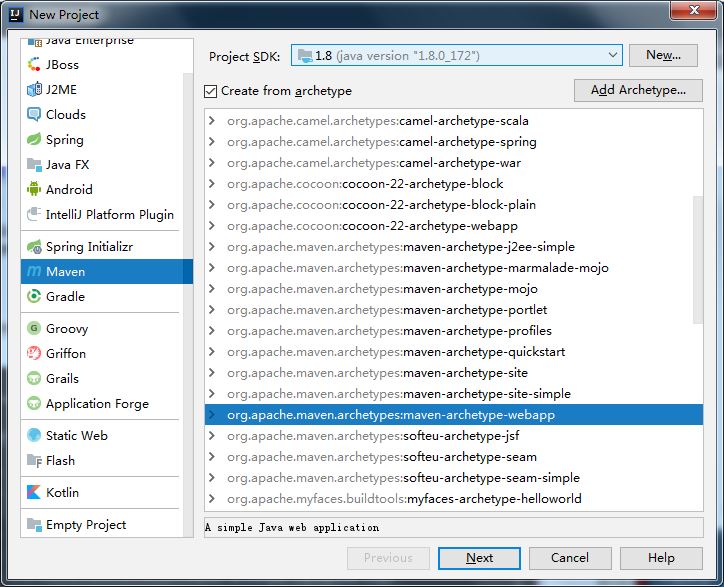
Task: Choose the Clouds project type icon
Action: click(x=34, y=114)
